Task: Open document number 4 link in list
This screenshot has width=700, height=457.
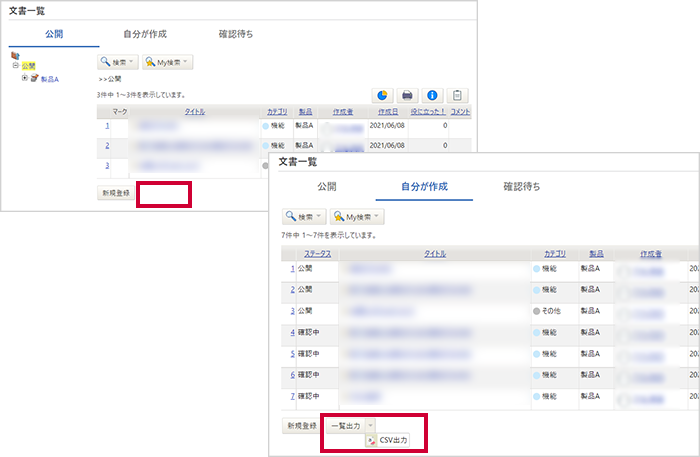Action: pyautogui.click(x=292, y=332)
